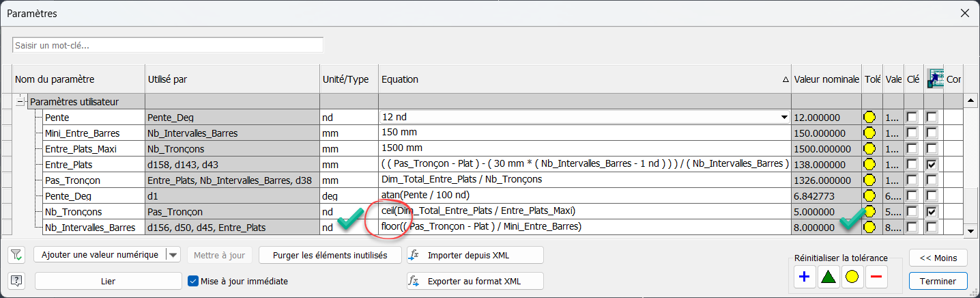Reset tolerance to upper limit with plus icon
Screen dimensions: 980x298
[x=805, y=277]
